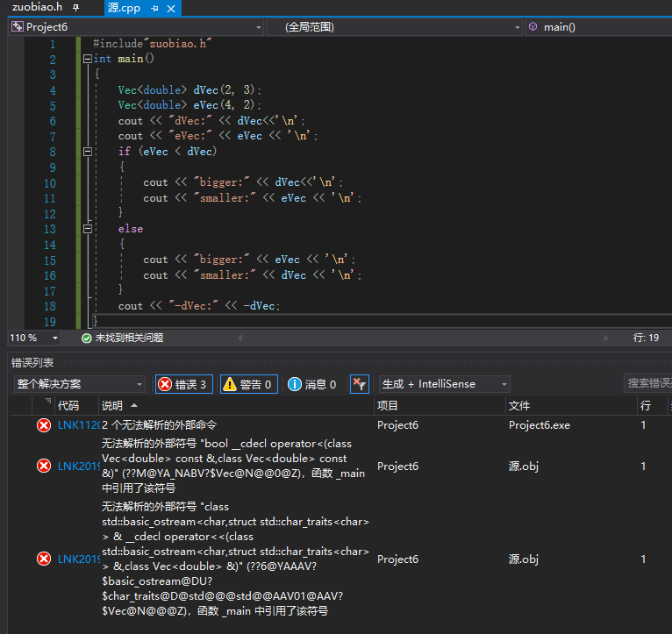This screenshot has width=672, height=634.
Task: Close the 源.cpp editor tab
Action: click(x=171, y=8)
